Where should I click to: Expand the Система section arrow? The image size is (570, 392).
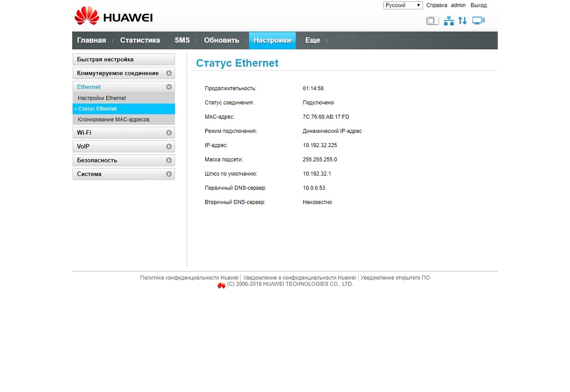pyautogui.click(x=169, y=174)
